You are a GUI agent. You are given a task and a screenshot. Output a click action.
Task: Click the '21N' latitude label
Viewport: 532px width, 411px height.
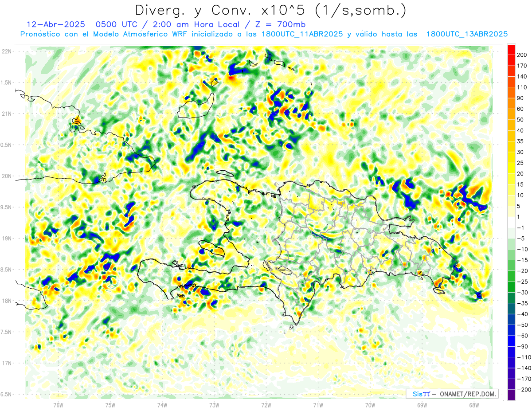coord(7,114)
